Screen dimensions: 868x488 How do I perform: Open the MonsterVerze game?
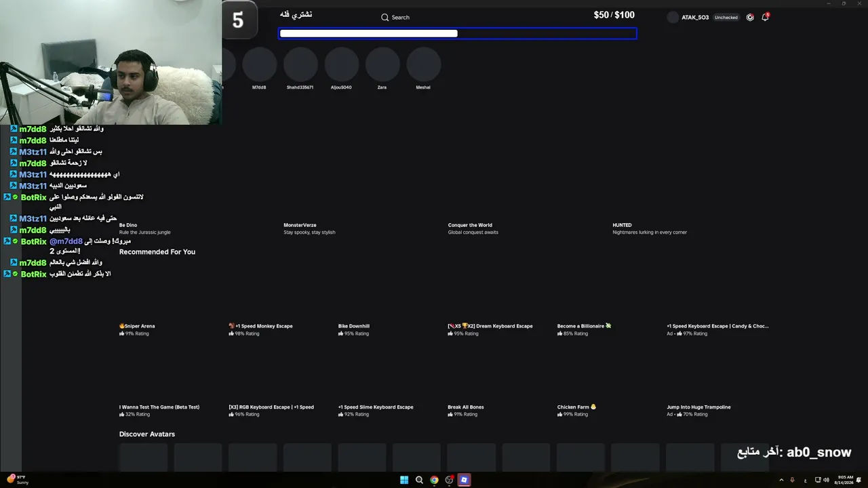click(300, 225)
